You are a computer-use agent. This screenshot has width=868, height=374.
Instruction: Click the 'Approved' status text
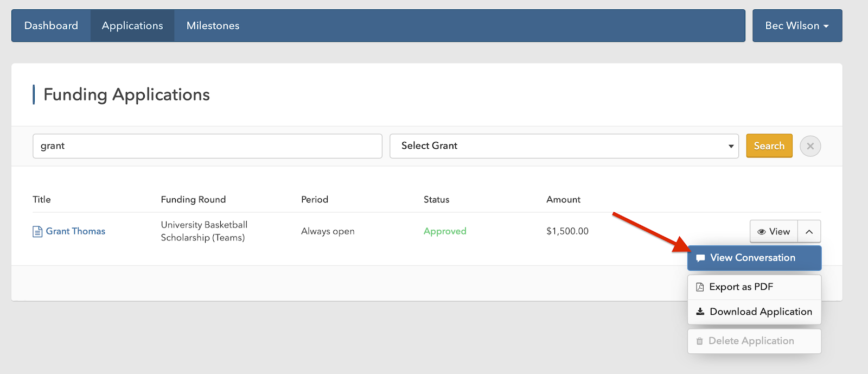point(445,231)
